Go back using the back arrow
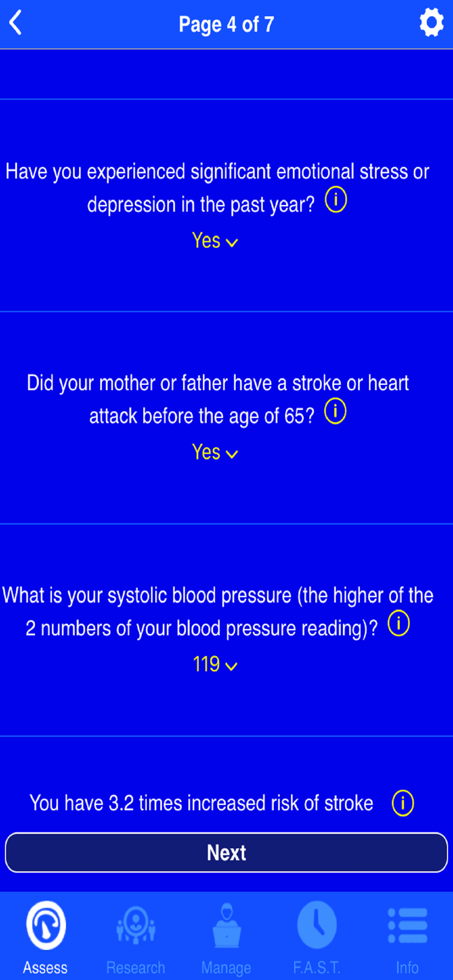 pyautogui.click(x=16, y=23)
